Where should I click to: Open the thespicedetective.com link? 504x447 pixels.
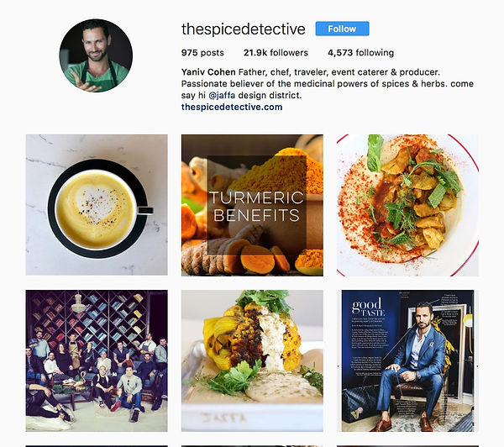[x=232, y=107]
